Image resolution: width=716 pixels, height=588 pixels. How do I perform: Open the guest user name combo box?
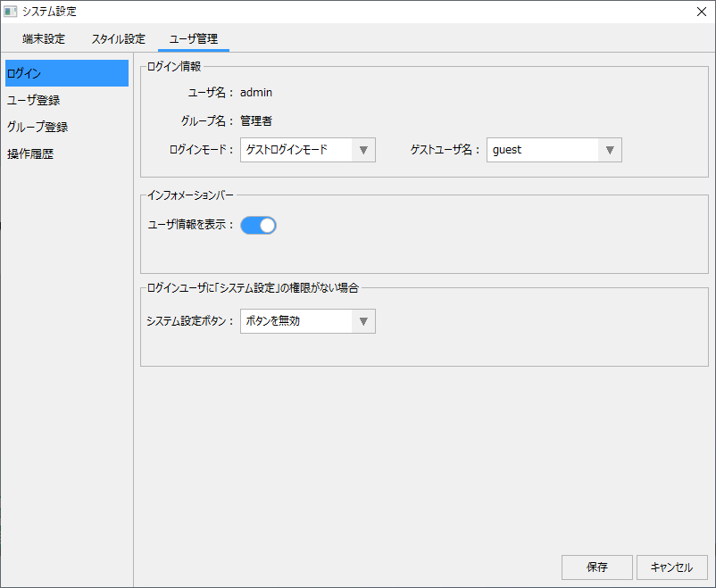pos(543,150)
